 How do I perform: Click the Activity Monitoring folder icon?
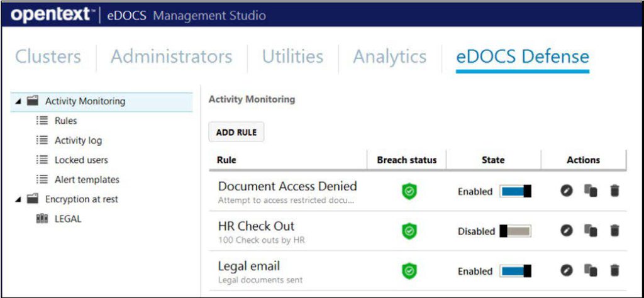point(33,101)
